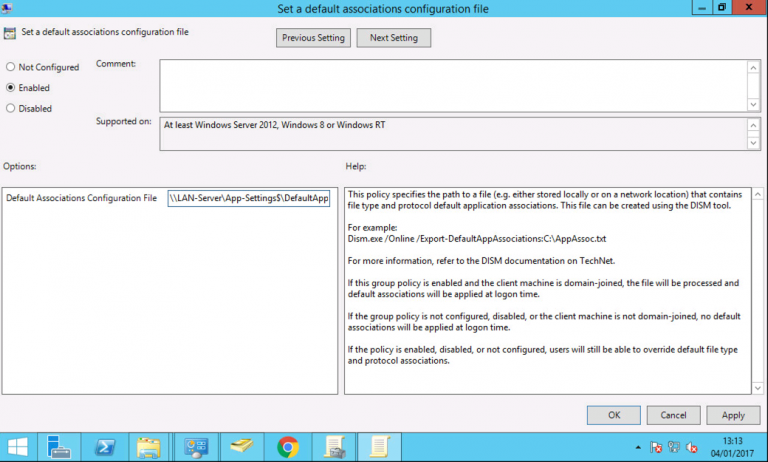
Task: Click the policy setting icon beside the heading
Action: pos(9,33)
